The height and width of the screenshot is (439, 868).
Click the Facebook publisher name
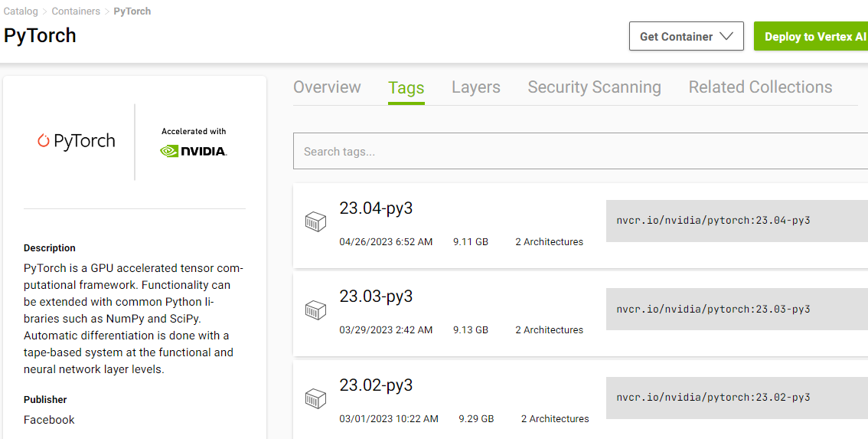(49, 420)
